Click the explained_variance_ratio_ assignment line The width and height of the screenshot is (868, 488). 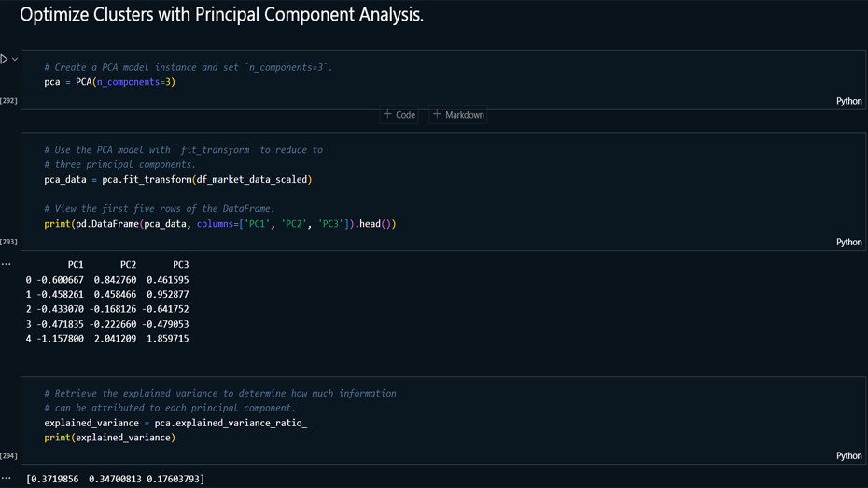point(175,423)
